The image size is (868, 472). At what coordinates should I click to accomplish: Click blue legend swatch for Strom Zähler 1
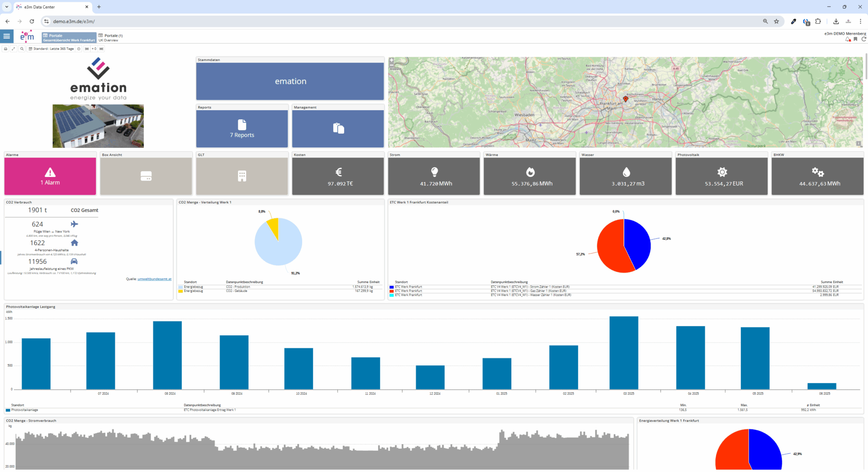pos(391,287)
